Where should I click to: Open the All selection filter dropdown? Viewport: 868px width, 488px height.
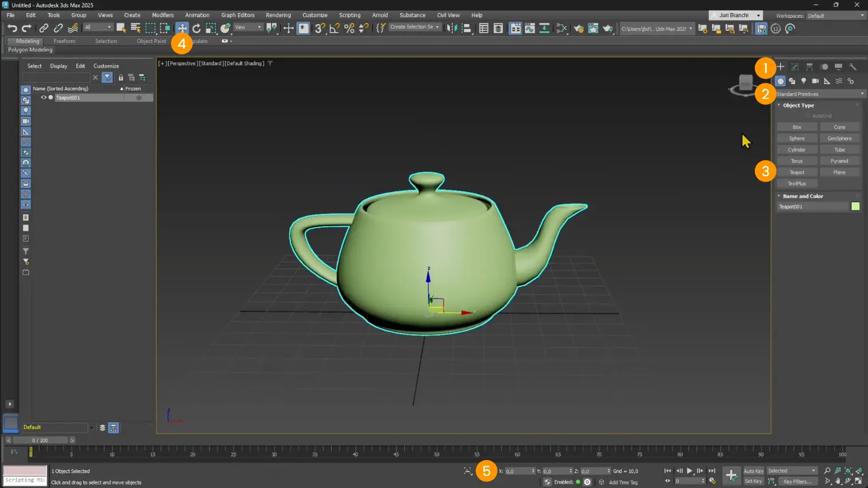pyautogui.click(x=98, y=27)
